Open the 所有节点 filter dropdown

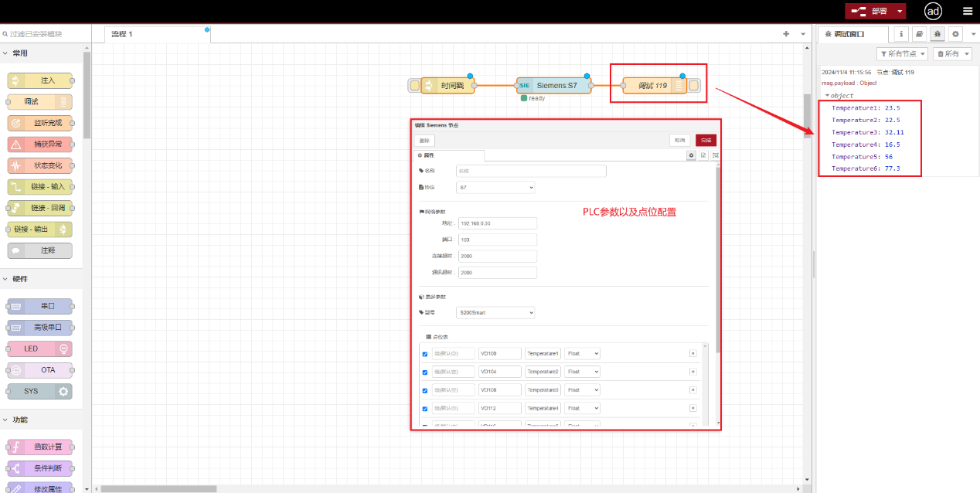coord(903,54)
